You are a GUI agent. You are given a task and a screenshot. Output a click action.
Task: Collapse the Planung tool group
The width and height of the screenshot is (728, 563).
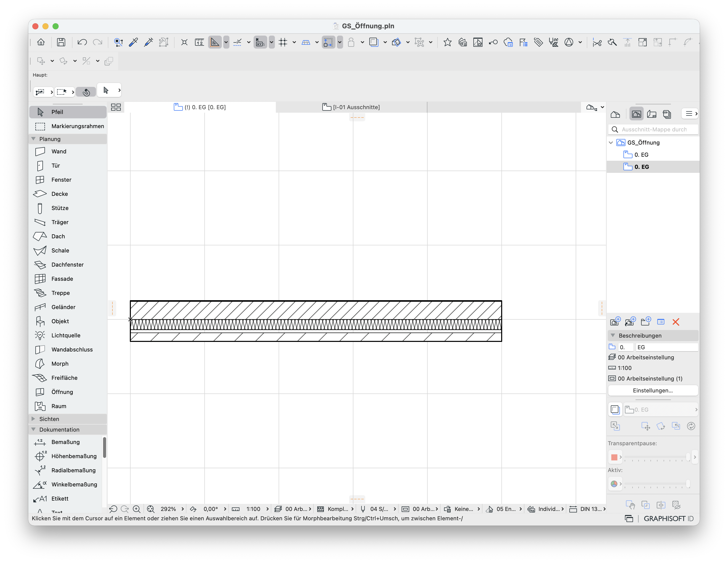coord(33,139)
